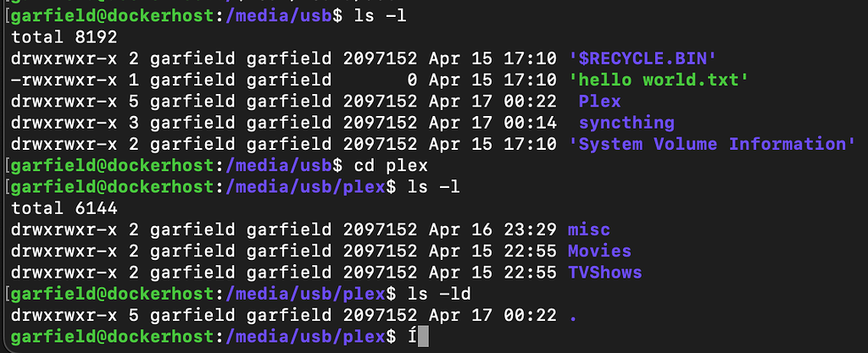Click the terminal cursor block
This screenshot has height=353, width=868.
(424, 338)
